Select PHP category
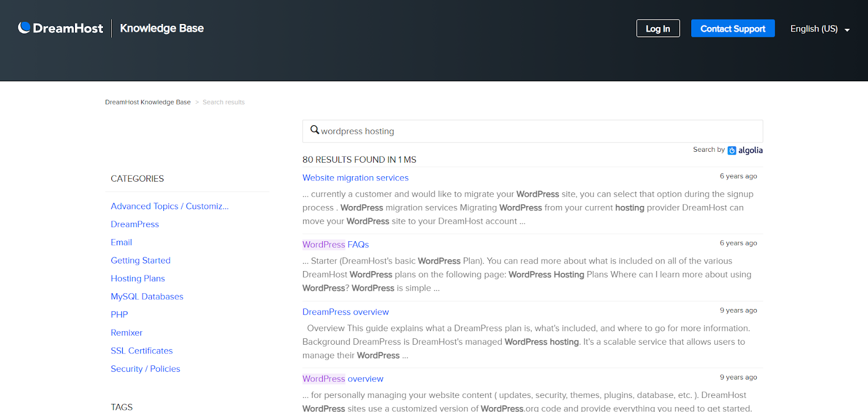868x412 pixels. (119, 314)
